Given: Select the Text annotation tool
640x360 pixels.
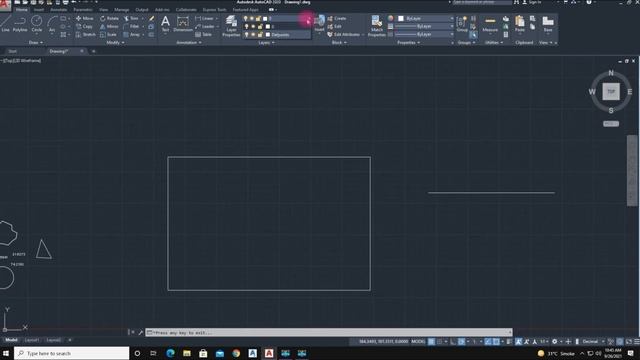Looking at the screenshot, I should 165,24.
